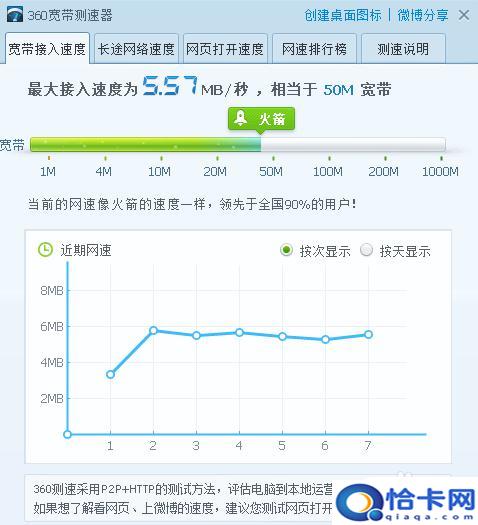Viewport: 478px width, 525px height.
Task: Click data point 2 on the speed chart
Action: coord(153,331)
